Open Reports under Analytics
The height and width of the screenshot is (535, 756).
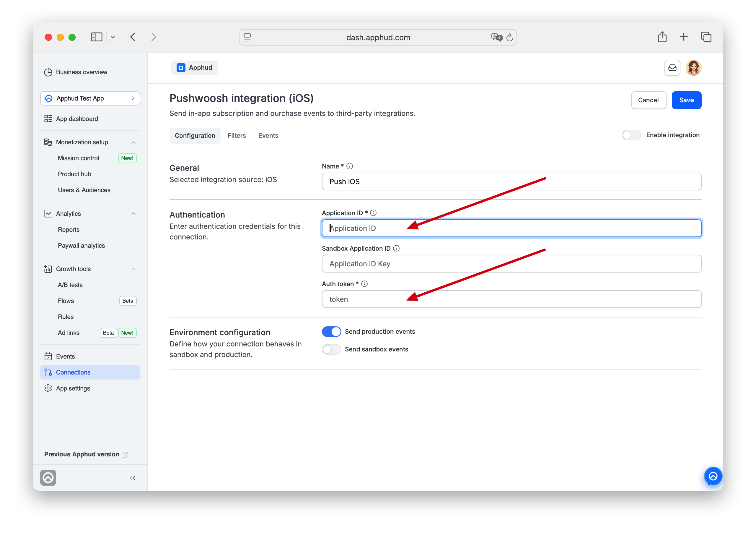(69, 229)
